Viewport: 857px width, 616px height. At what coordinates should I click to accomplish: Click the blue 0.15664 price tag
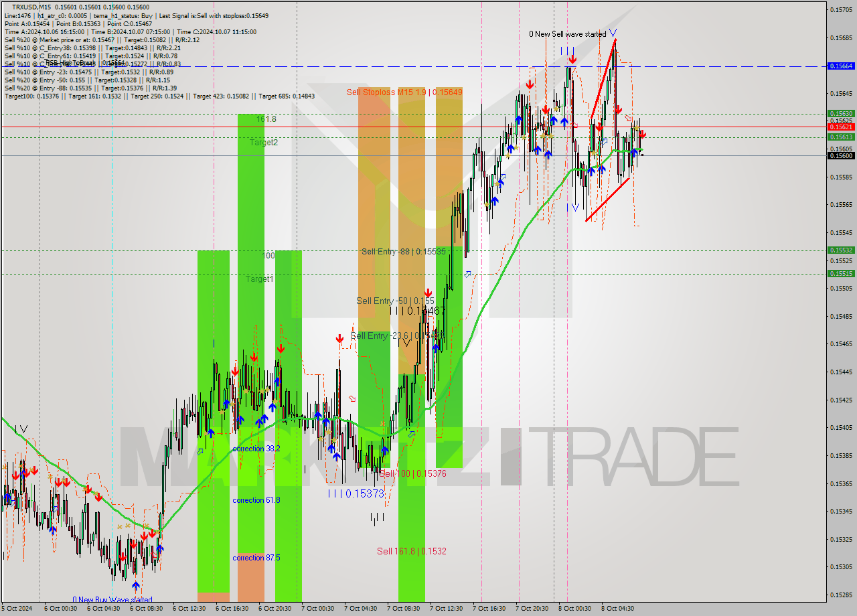tap(841, 66)
